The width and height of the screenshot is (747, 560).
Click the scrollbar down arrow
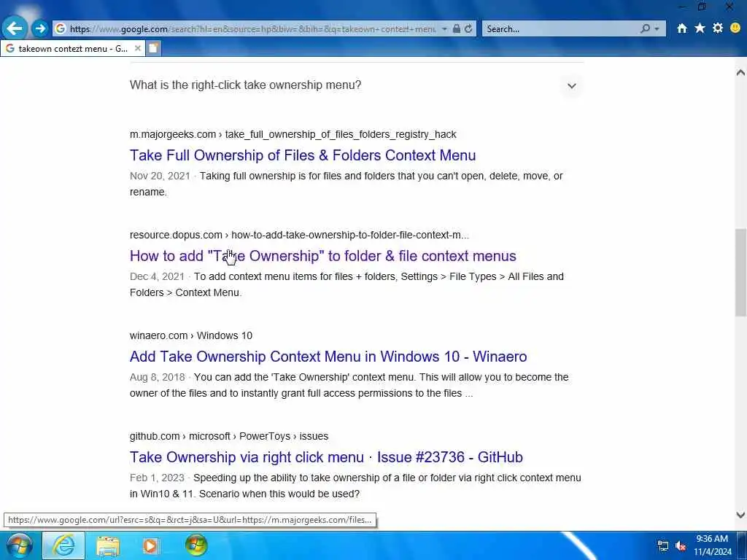(740, 515)
